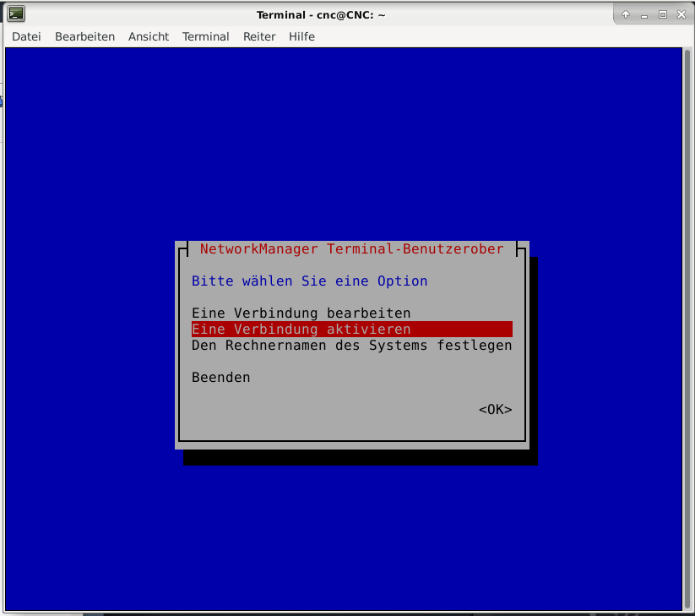Viewport: 695px width, 616px height.
Task: Close the Terminal window
Action: pyautogui.click(x=681, y=14)
